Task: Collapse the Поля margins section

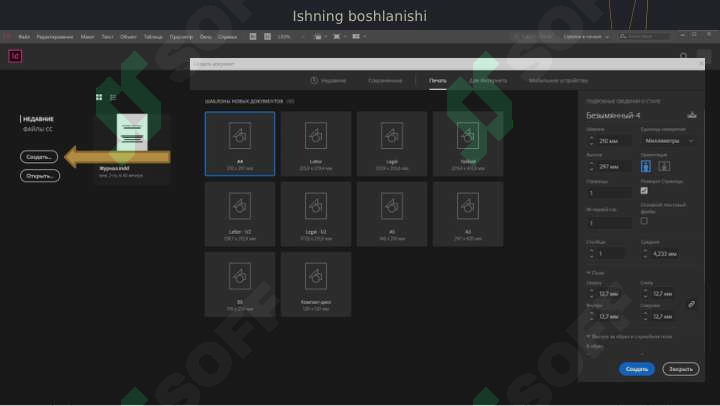Action: (x=595, y=273)
